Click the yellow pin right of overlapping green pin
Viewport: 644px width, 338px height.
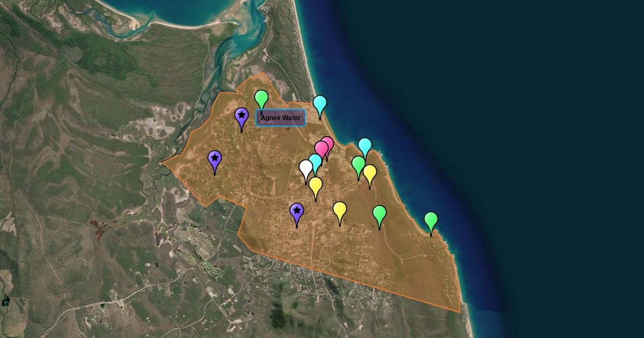pyautogui.click(x=370, y=173)
